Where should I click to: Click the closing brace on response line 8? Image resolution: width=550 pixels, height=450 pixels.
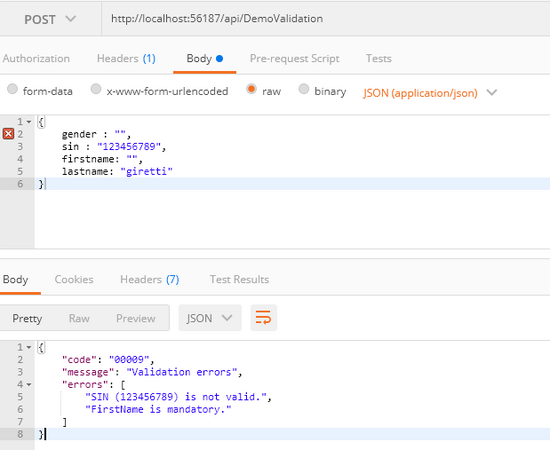[41, 434]
